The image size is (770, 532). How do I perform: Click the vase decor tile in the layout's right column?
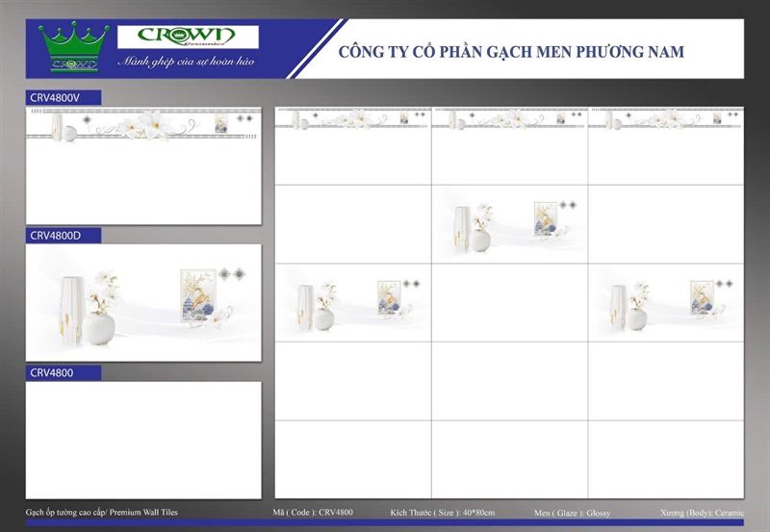(666, 303)
